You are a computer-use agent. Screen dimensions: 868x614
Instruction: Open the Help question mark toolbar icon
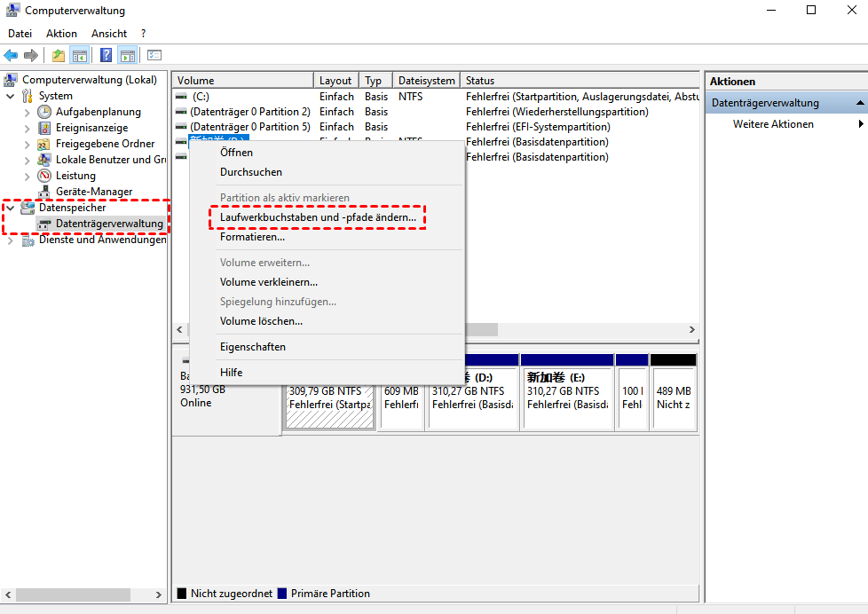coord(106,55)
